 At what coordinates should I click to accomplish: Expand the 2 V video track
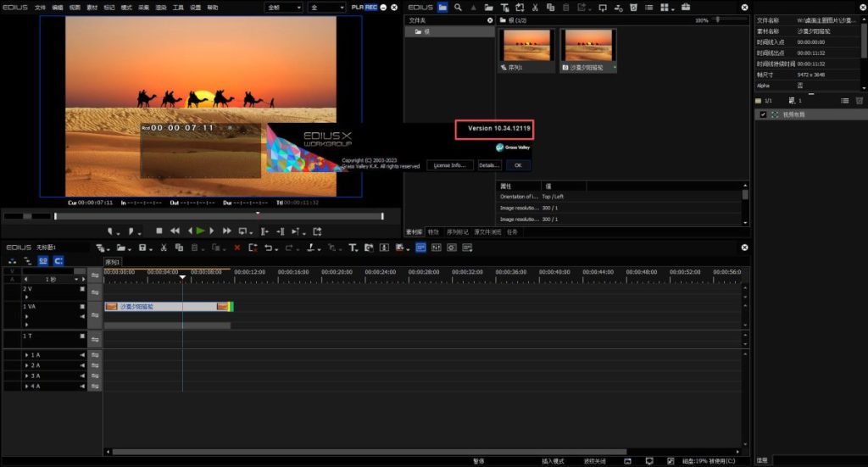[26, 297]
